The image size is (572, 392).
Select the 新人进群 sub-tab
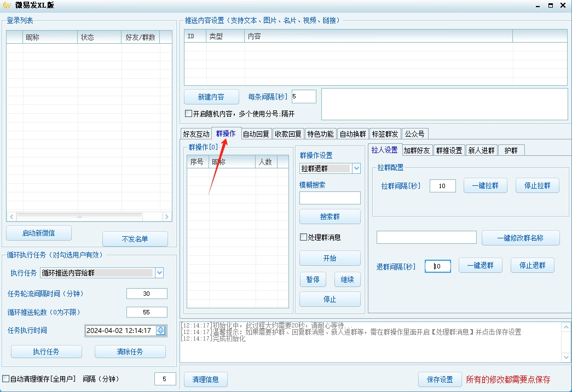tap(482, 150)
